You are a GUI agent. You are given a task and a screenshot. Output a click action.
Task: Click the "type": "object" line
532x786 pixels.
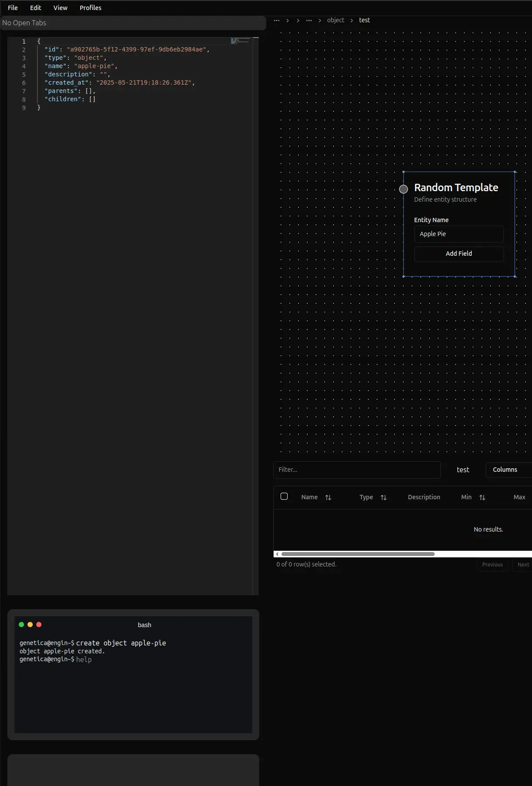coord(76,58)
